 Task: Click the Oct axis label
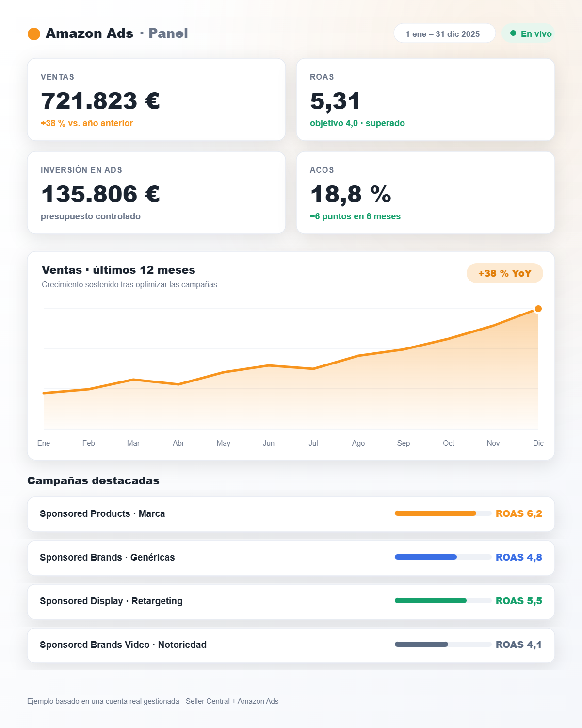(x=449, y=443)
